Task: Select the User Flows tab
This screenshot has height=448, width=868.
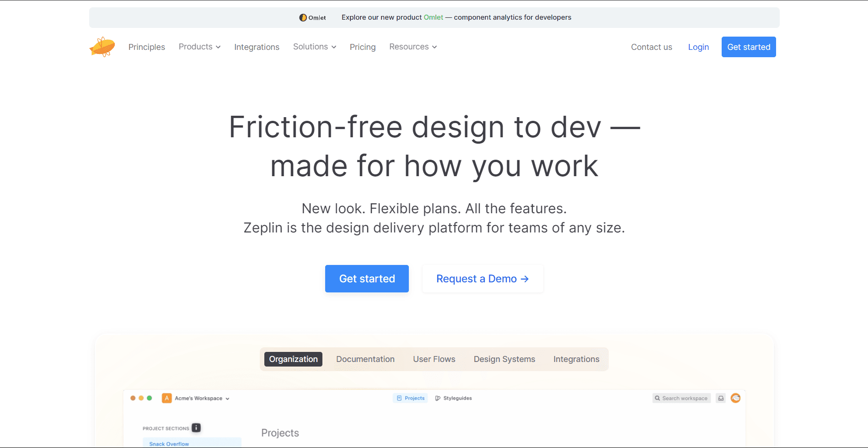Action: (434, 359)
